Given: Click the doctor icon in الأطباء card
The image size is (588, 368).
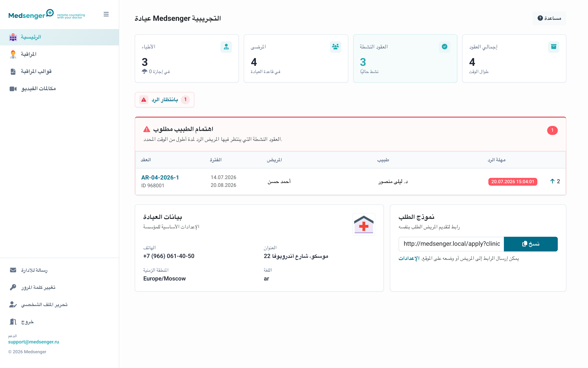Looking at the screenshot, I should 226,47.
